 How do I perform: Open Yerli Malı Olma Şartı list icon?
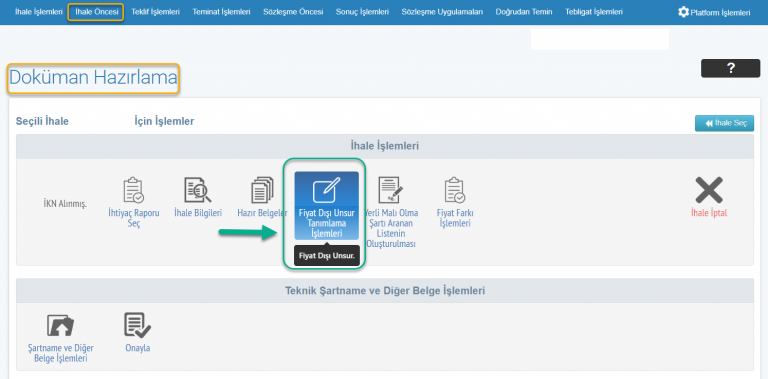(391, 191)
